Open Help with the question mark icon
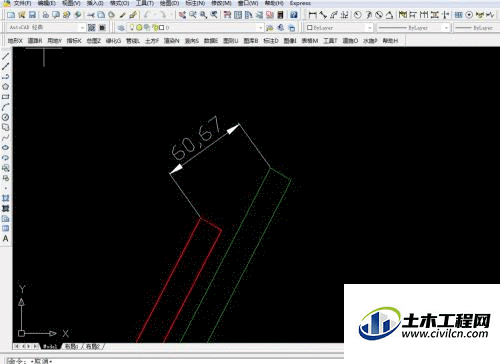The width and height of the screenshot is (500, 364). [294, 15]
